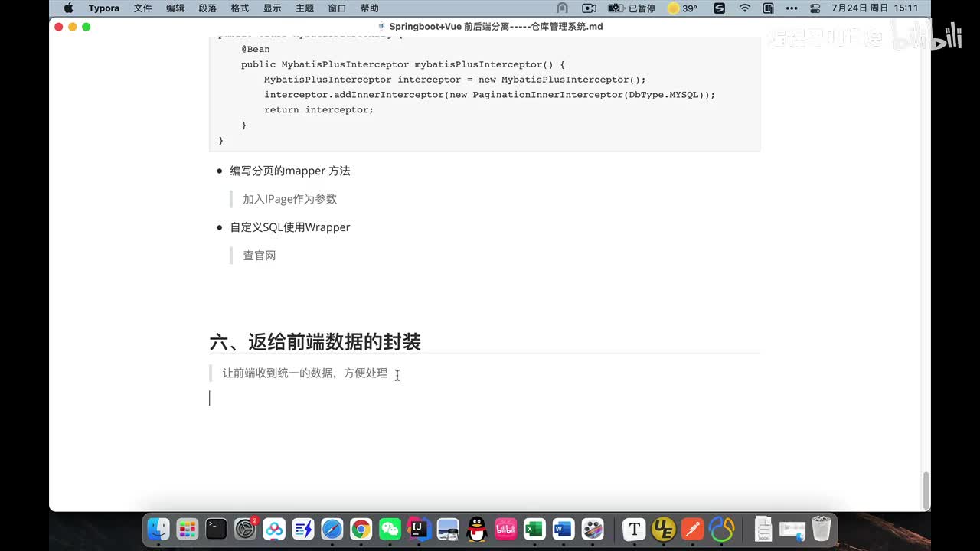Switch to Typora via its Dock icon

[634, 529]
